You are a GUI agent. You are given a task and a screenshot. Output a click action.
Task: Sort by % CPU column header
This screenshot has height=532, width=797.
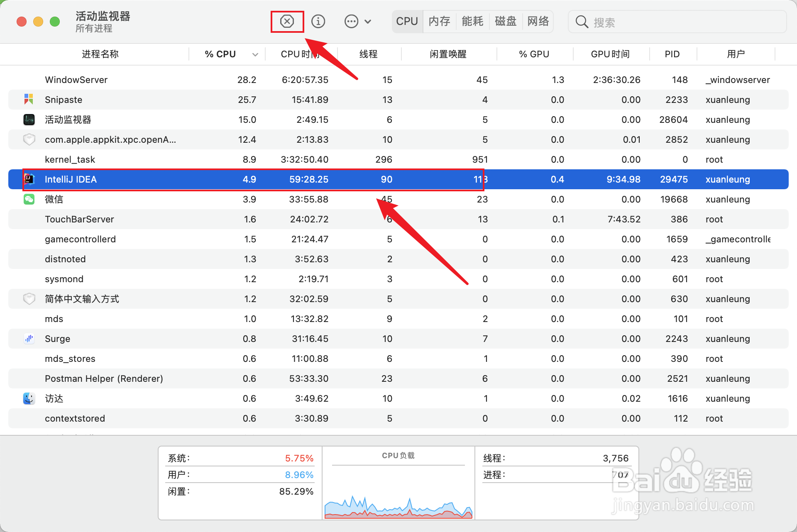220,54
